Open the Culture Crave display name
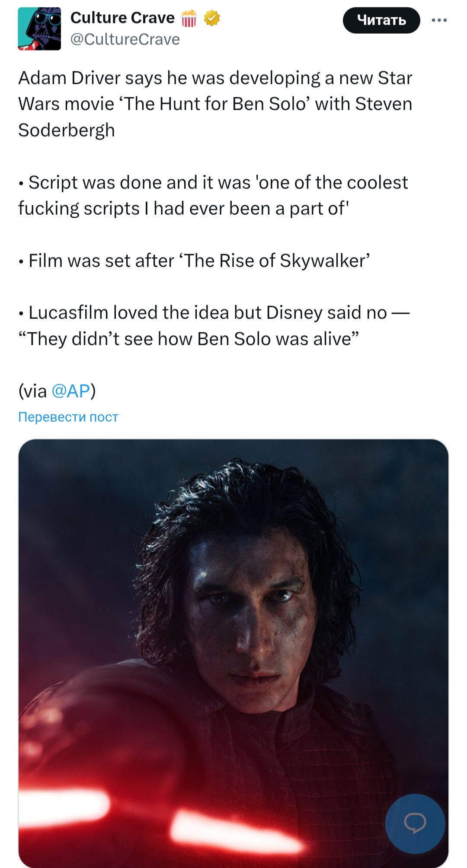The width and height of the screenshot is (467, 868). (122, 18)
